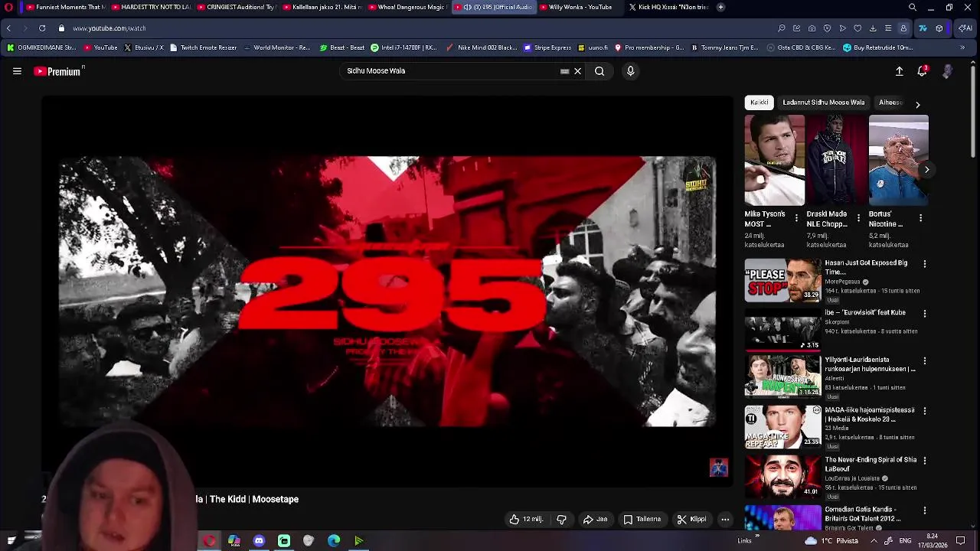Open options for Bortus' Nicotine short
Image resolution: width=980 pixels, height=551 pixels.
click(920, 219)
